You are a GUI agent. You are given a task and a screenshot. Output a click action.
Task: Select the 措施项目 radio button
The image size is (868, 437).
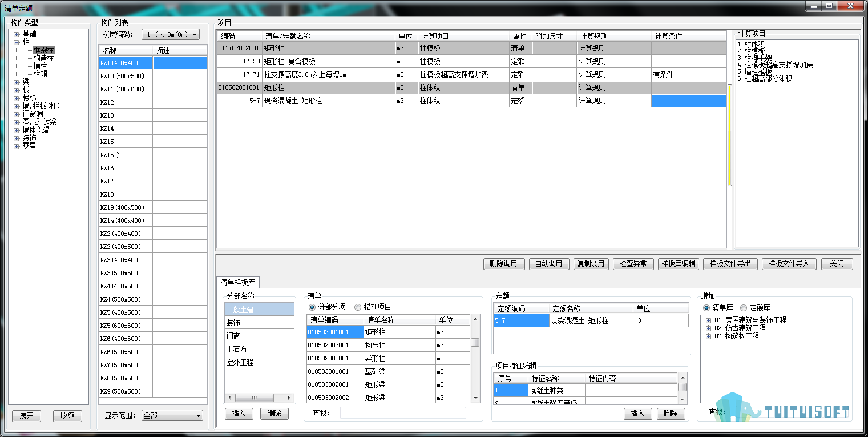358,307
